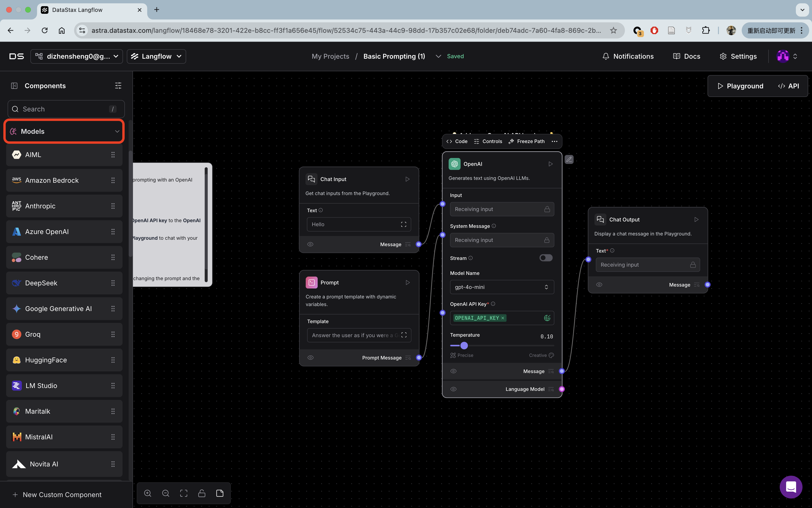Toggle visibility eye on Chat Input output

(x=311, y=244)
